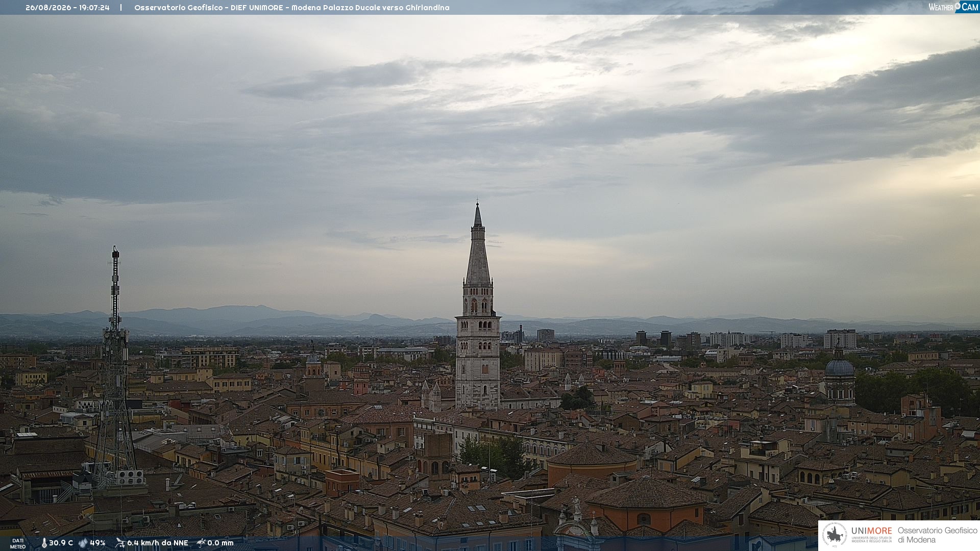Screen dimensions: 980x551
Task: Click the thermometer temperature icon
Action: (44, 543)
